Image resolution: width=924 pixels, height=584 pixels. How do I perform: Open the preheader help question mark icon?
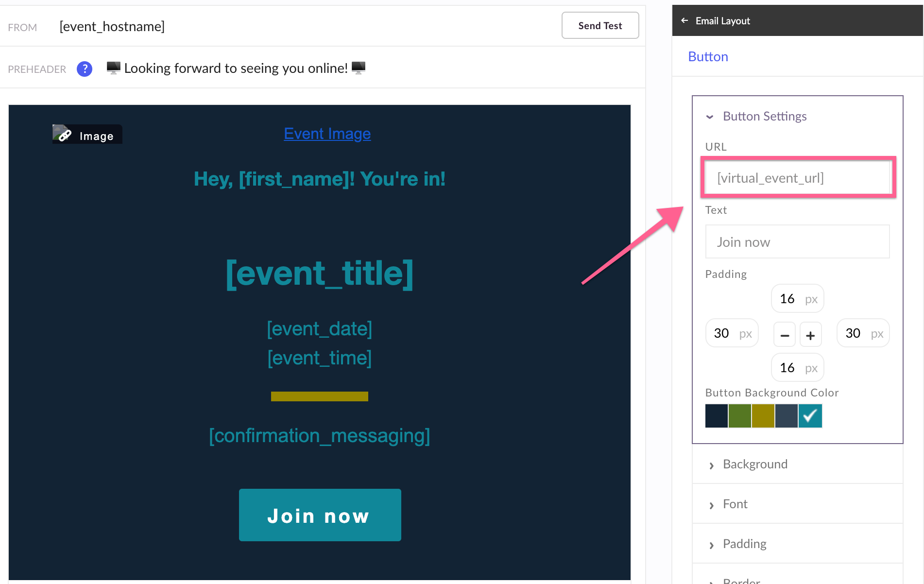(85, 69)
